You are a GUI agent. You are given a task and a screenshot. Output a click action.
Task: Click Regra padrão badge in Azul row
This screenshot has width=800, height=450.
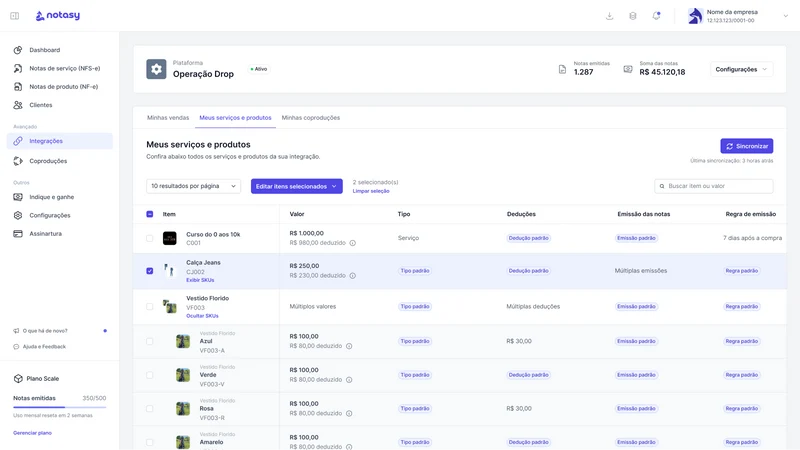[x=742, y=341]
